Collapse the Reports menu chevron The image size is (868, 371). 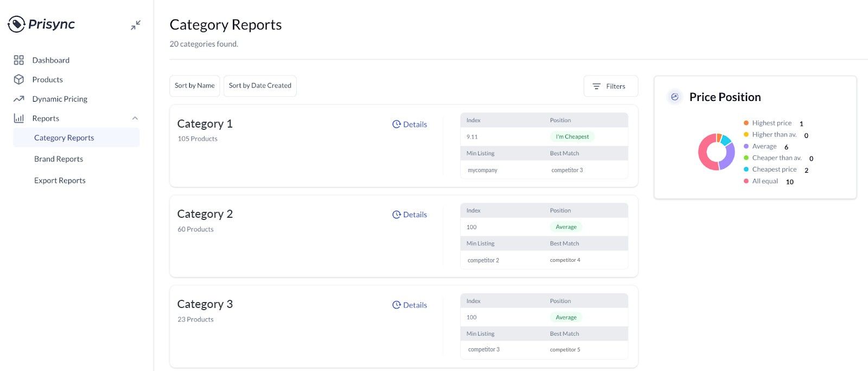pos(135,118)
